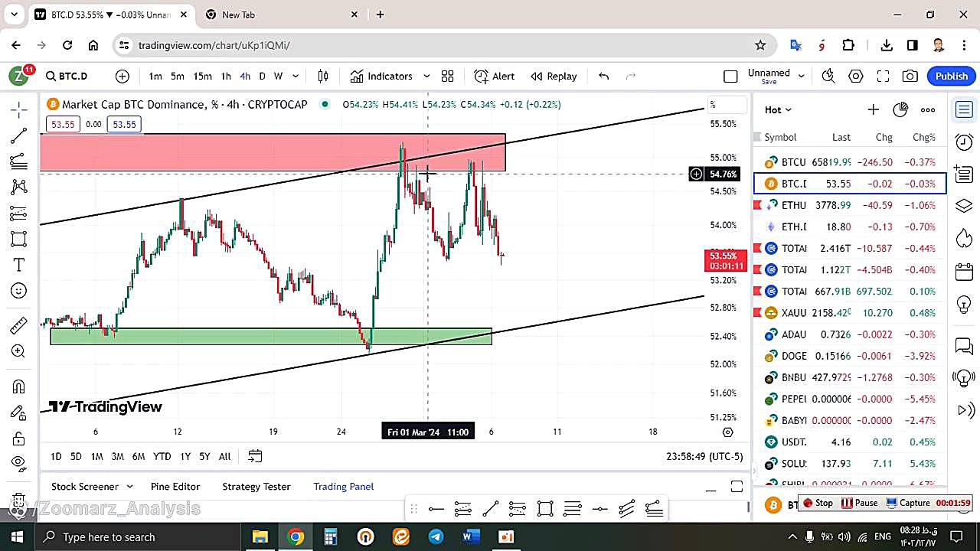Open the forecasting and measurement tools
The width and height of the screenshot is (980, 551).
(19, 214)
